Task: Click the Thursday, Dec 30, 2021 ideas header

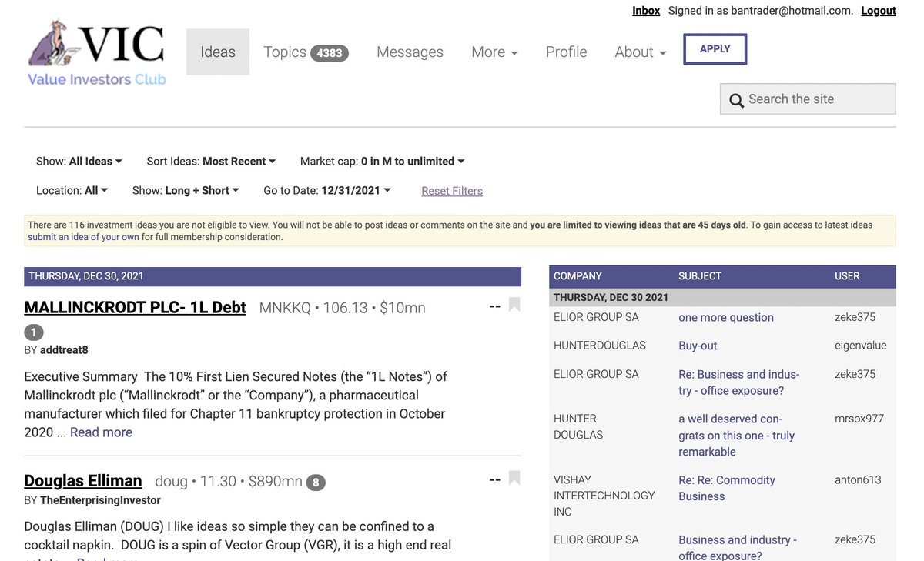Action: pyautogui.click(x=273, y=276)
